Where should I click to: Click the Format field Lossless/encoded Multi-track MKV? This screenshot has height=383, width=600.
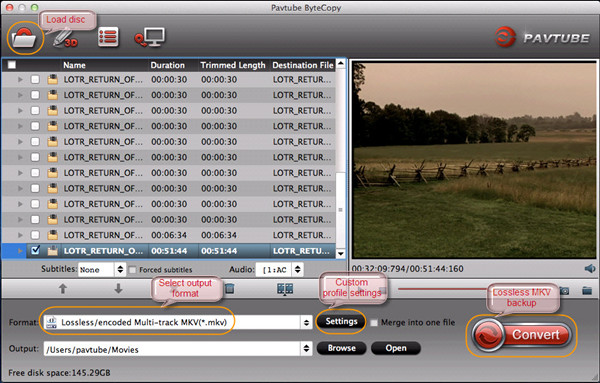pyautogui.click(x=172, y=323)
